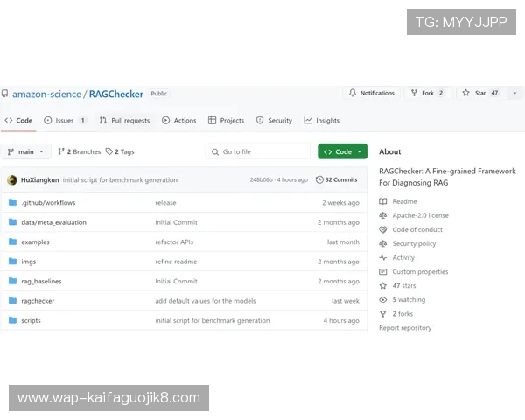The image size is (525, 420).
Task: Click the 2 Tags tag icon
Action: tap(108, 151)
